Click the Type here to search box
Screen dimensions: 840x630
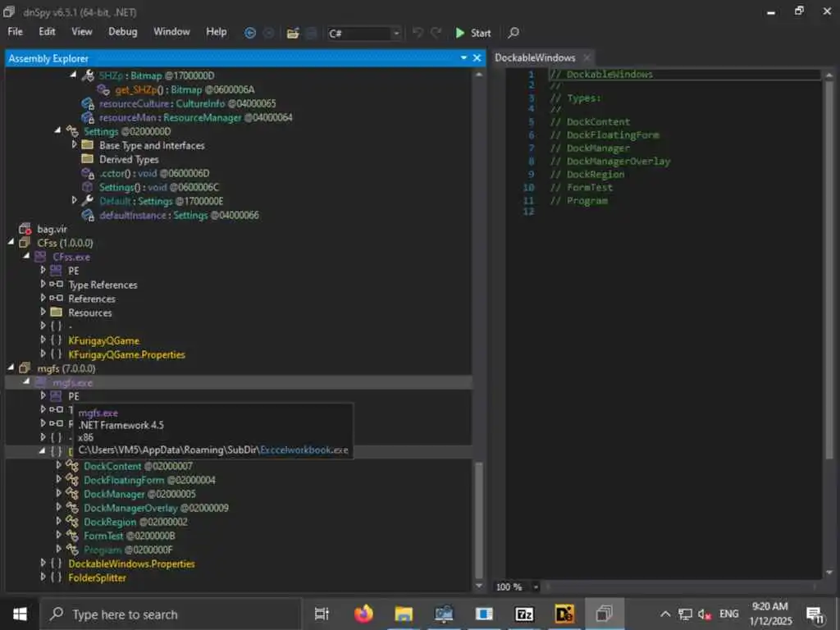pos(171,614)
